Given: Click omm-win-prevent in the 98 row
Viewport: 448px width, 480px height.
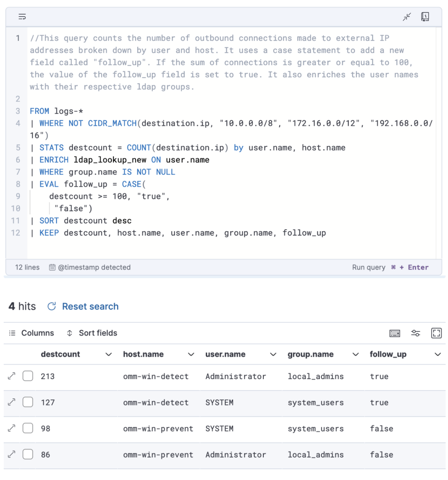Looking at the screenshot, I should tap(158, 429).
